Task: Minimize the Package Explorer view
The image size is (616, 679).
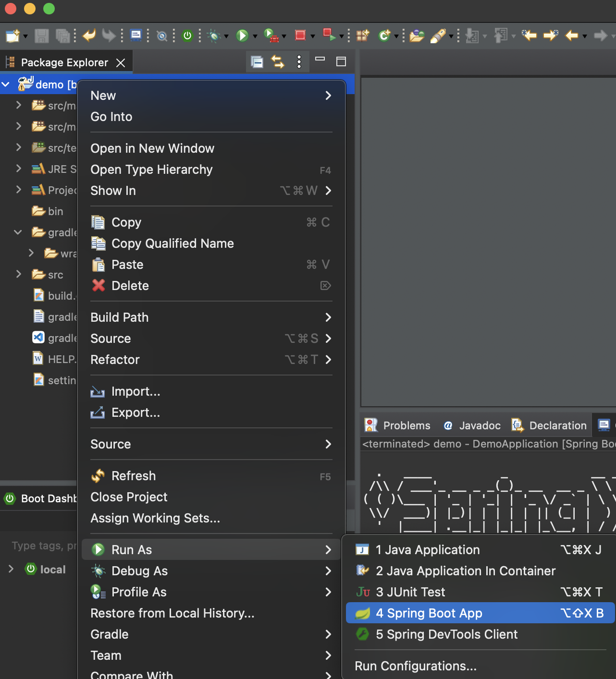Action: coord(320,59)
